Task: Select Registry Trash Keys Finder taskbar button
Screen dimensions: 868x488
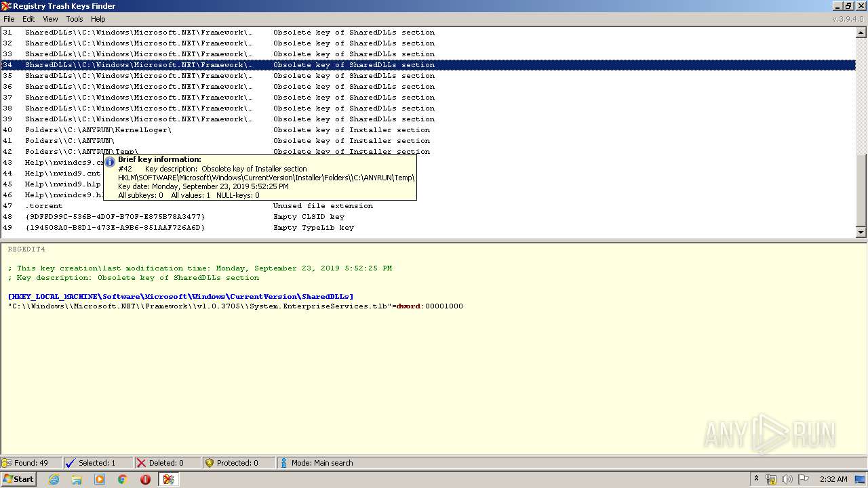Action: [169, 479]
